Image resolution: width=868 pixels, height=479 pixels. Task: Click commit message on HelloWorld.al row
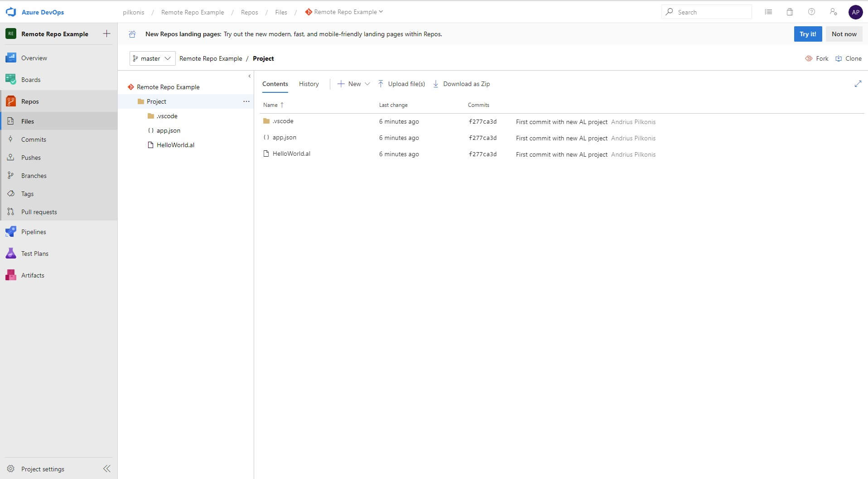click(561, 154)
